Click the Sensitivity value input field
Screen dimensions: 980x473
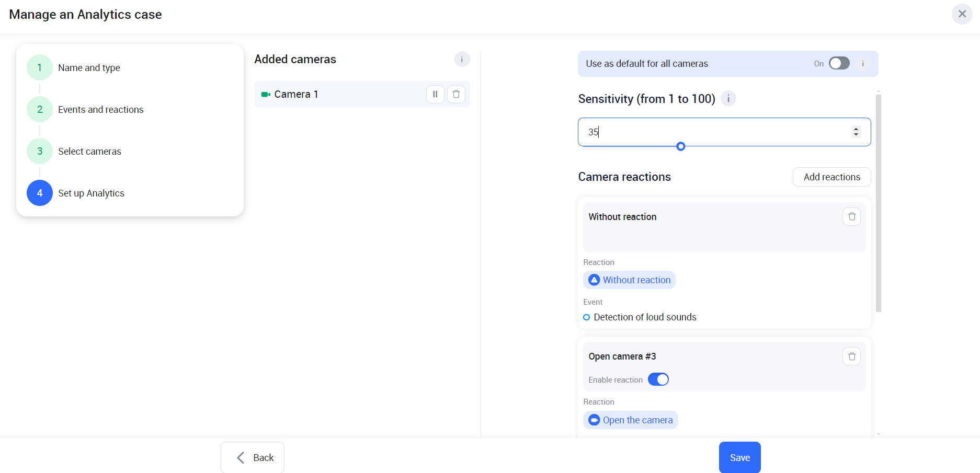[711, 132]
